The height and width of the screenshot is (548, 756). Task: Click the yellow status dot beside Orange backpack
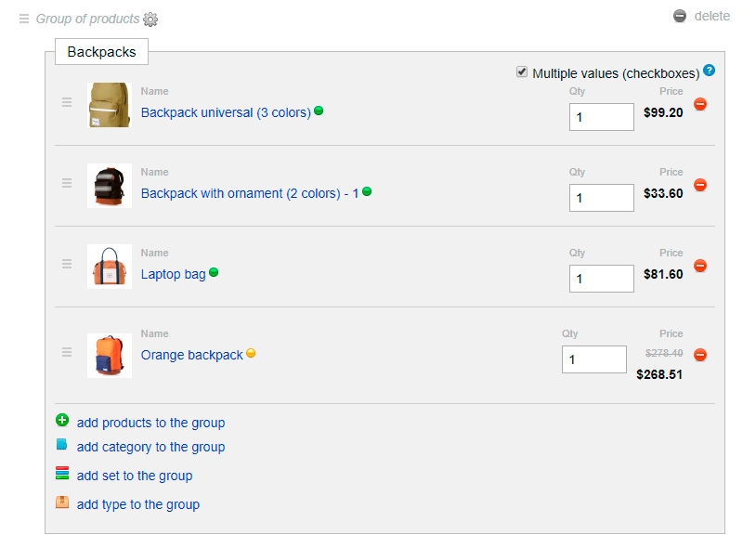coord(251,353)
